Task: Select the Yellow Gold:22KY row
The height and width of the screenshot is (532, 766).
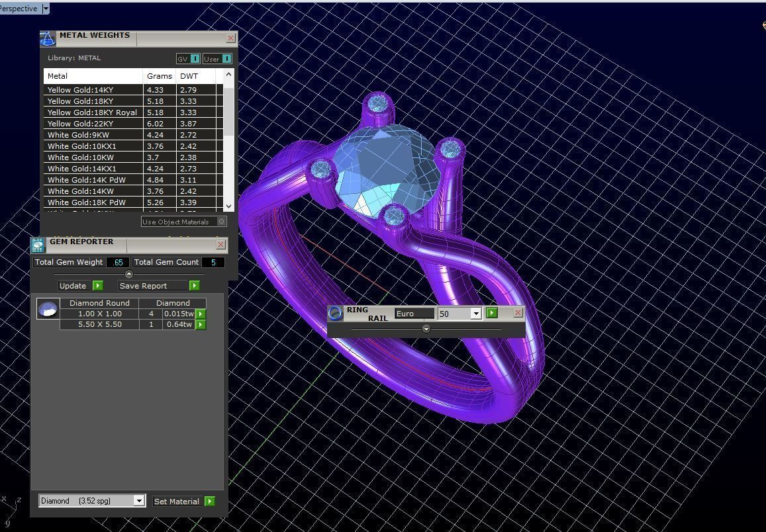Action: click(x=133, y=124)
